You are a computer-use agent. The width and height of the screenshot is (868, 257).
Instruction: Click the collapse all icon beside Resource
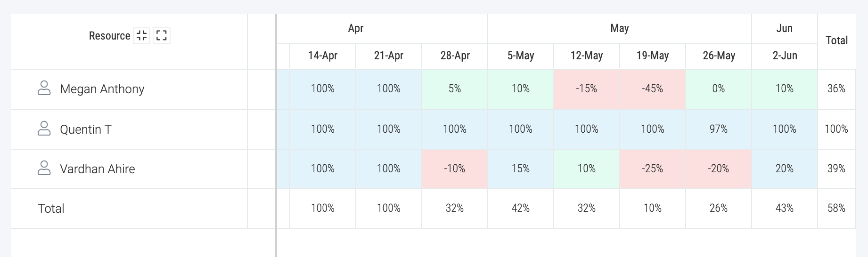tap(141, 36)
